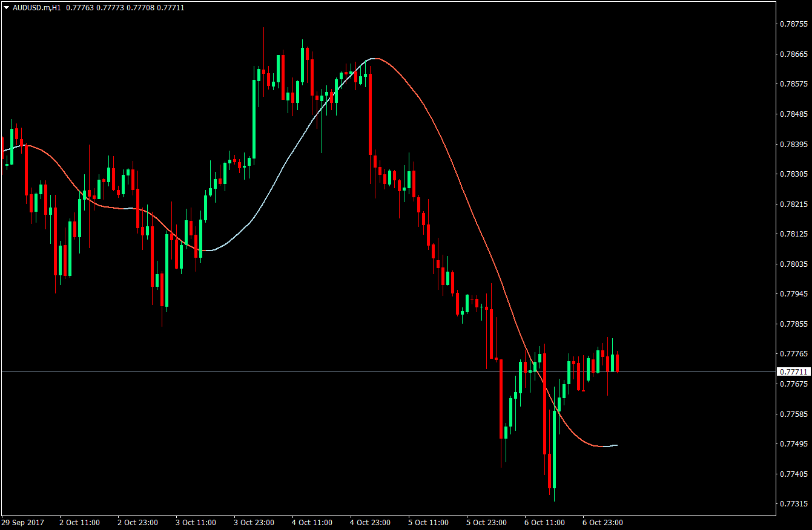Click the 0.78215 price scale label
The width and height of the screenshot is (812, 530).
click(x=793, y=205)
